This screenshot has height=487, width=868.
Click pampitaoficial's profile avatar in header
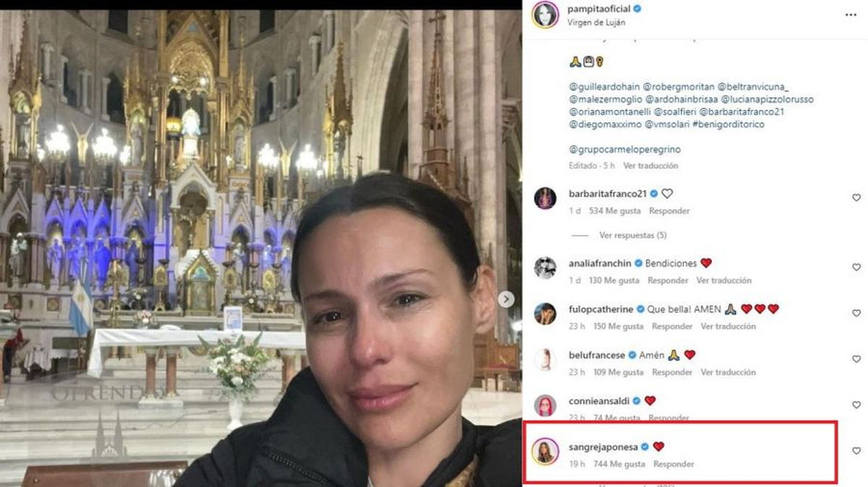pos(545,14)
